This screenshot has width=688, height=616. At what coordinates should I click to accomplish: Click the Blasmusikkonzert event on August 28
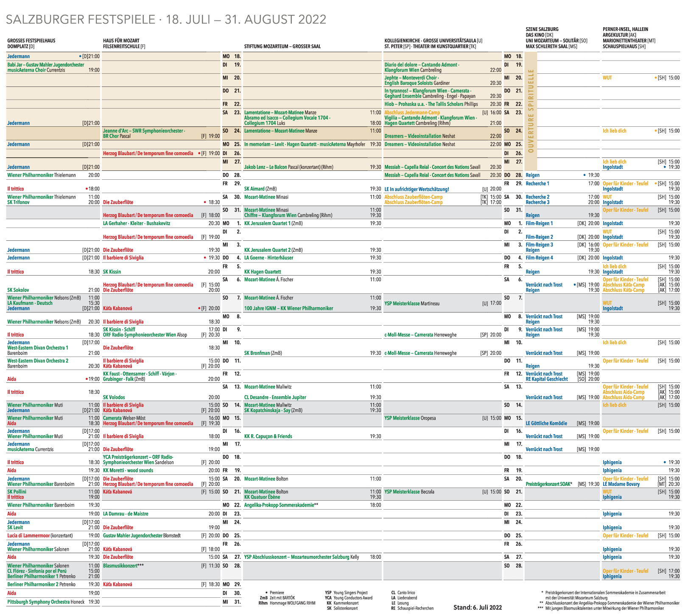pyautogui.click(x=123, y=566)
